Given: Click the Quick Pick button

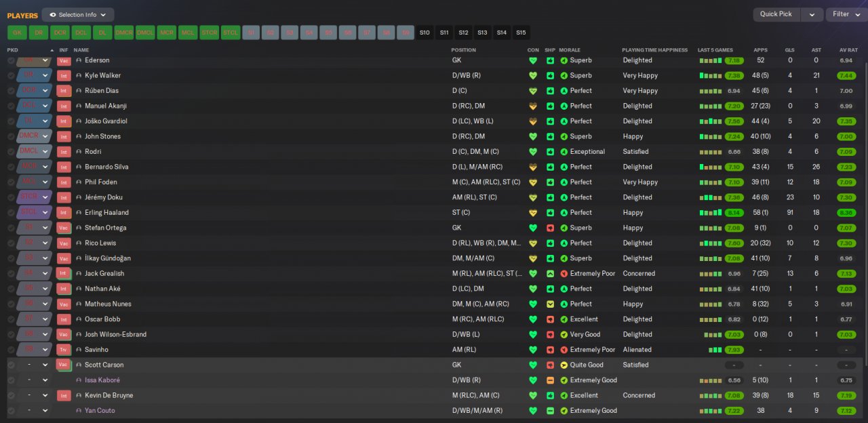Looking at the screenshot, I should click(776, 14).
